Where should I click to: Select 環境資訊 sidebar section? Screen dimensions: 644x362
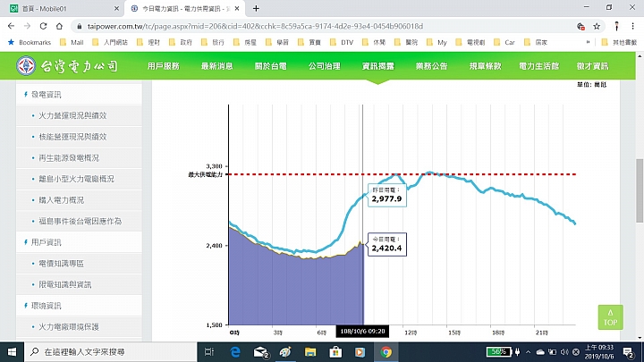(x=79, y=306)
